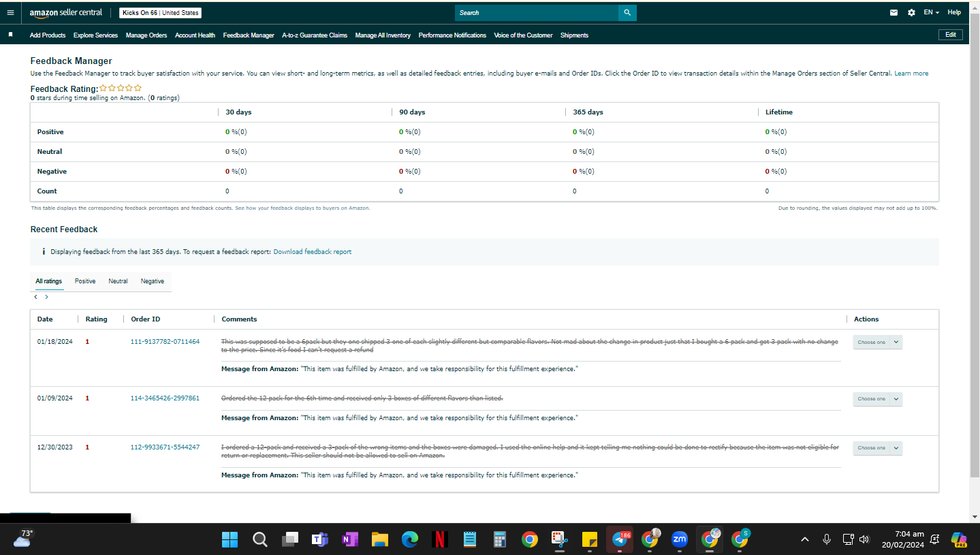Viewport: 980px width, 555px height.
Task: Click the Learn more link
Action: (911, 74)
